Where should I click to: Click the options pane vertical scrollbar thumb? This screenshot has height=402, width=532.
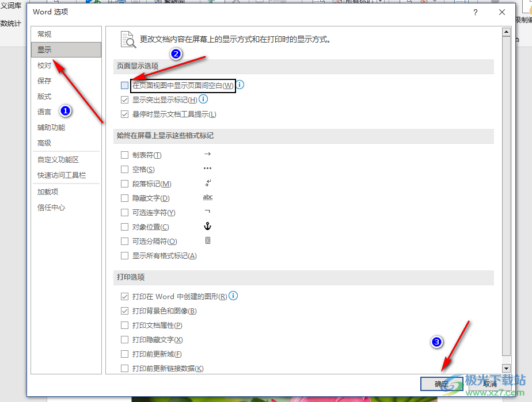[506, 196]
